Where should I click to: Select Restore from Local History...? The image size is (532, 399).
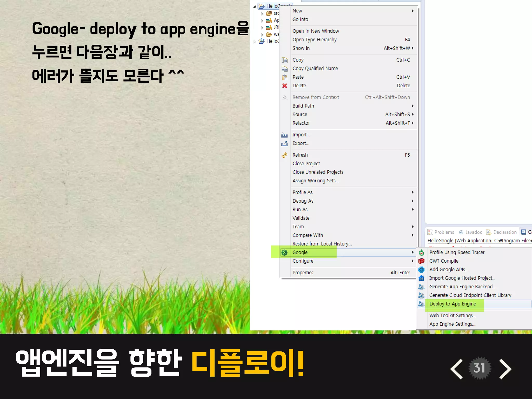pyautogui.click(x=349, y=244)
